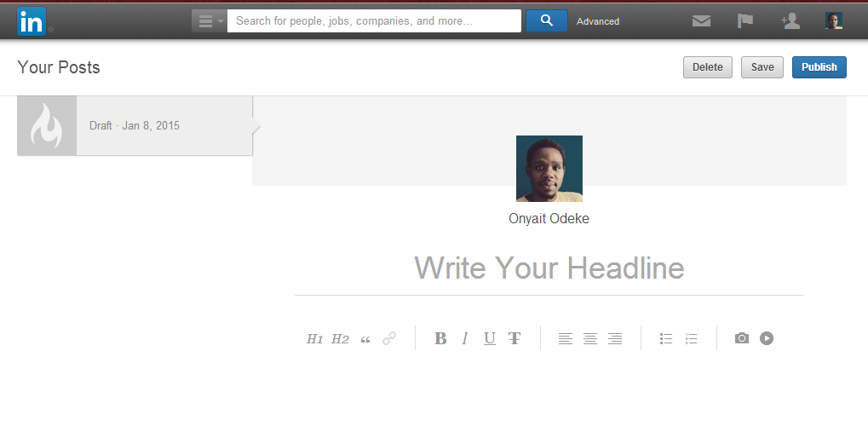868x432 pixels.
Task: Open the Advanced search link
Action: 598,21
